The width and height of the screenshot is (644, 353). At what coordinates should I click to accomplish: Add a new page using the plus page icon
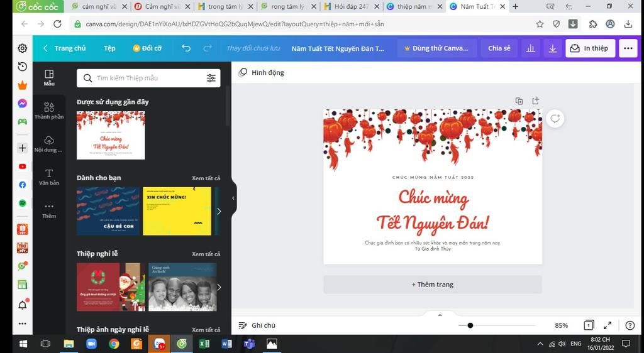pyautogui.click(x=535, y=101)
